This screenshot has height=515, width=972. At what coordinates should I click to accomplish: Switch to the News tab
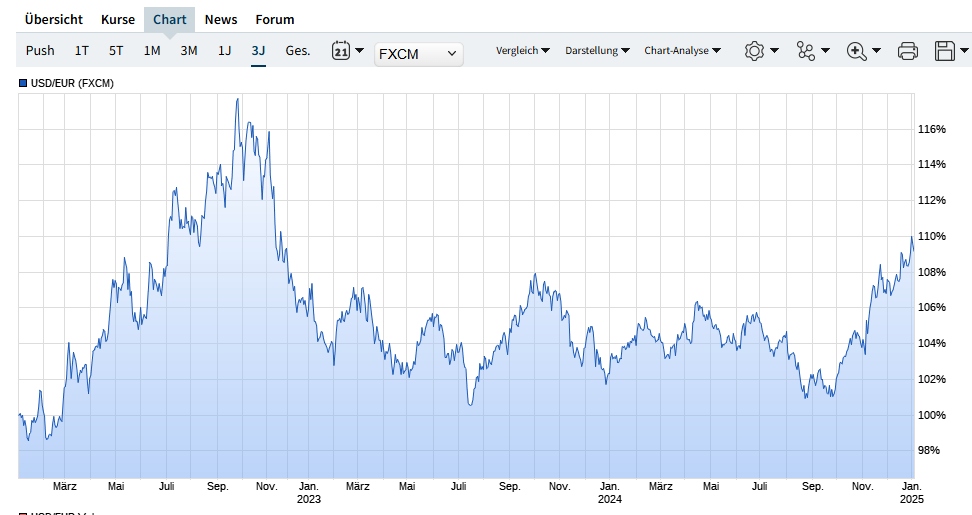[x=221, y=20]
